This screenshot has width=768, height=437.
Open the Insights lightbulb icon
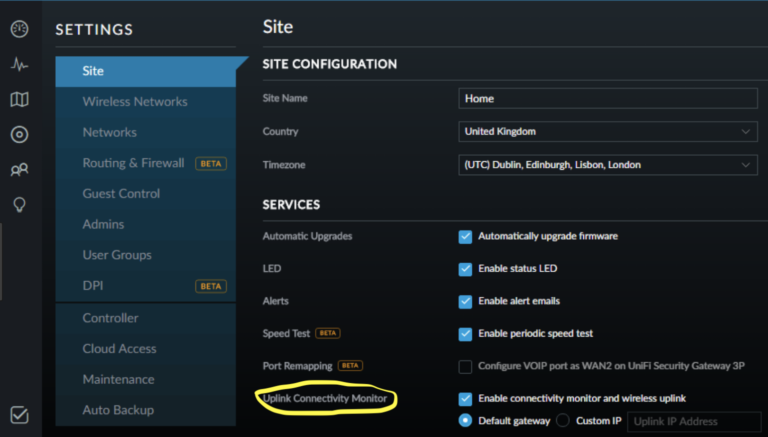point(20,204)
